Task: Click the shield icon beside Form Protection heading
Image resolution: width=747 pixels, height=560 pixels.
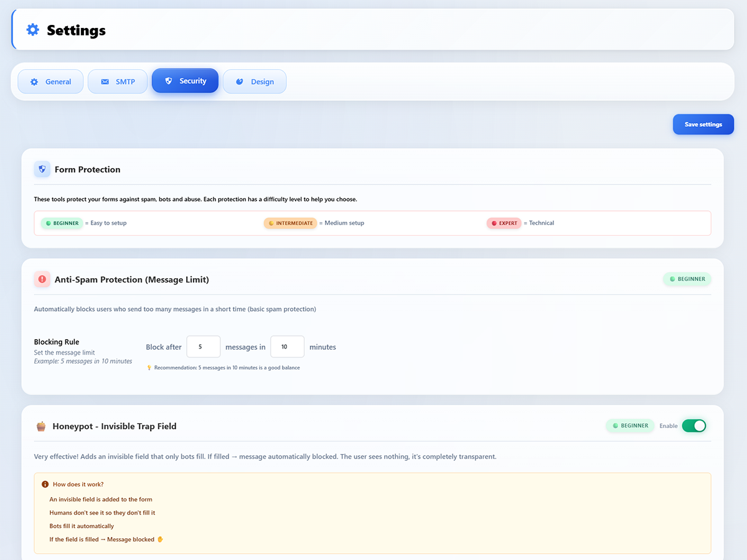Action: (x=42, y=169)
